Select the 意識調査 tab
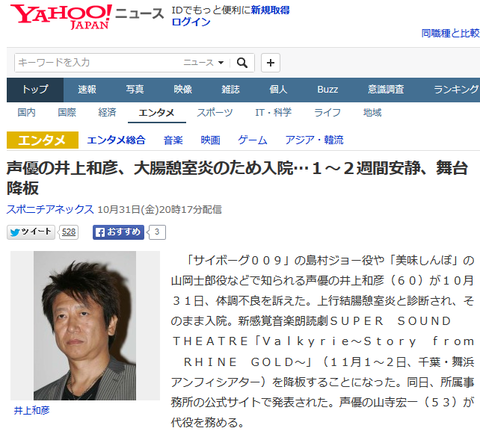Screen dimensions: 480x437 386,90
